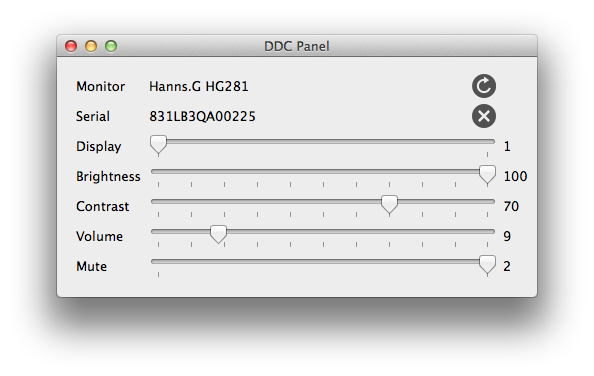594x376 pixels.
Task: Click the dark circular X icon
Action: 484,116
